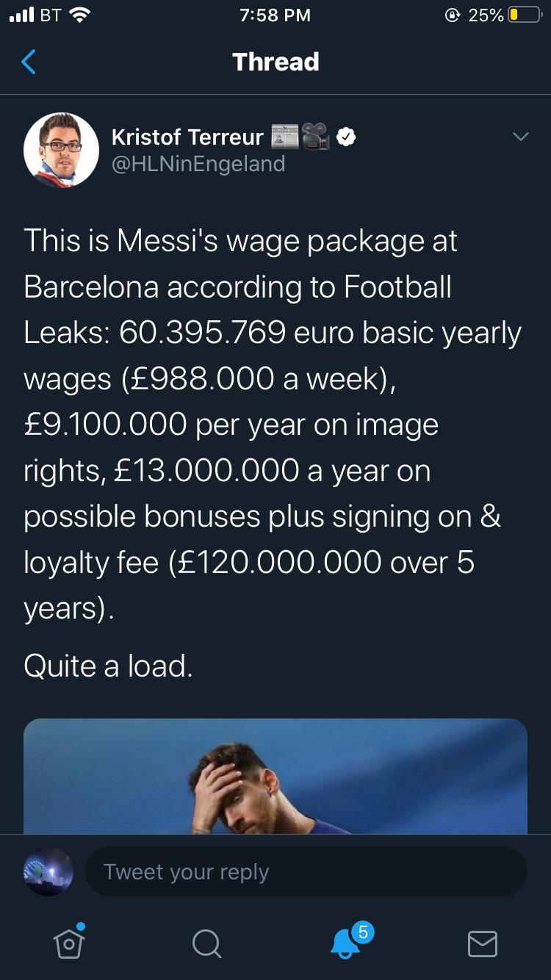The height and width of the screenshot is (980, 551).
Task: Open Messages via the envelope icon
Action: click(483, 943)
